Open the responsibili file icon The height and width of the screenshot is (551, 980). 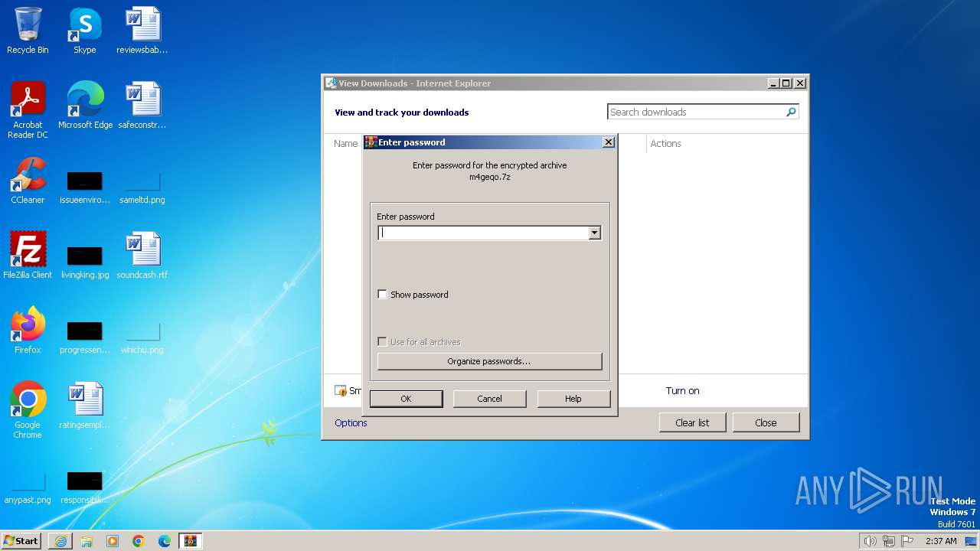pos(84,487)
